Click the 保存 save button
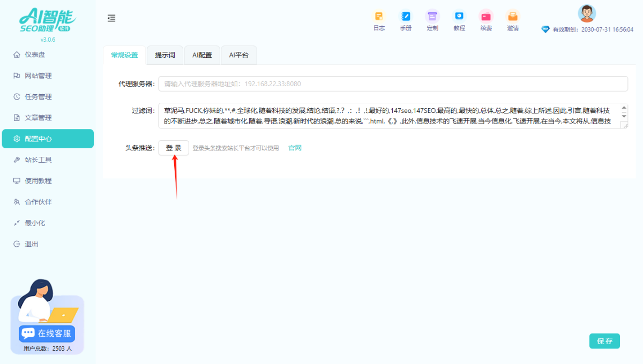Viewport: 643px width, 364px height. (604, 341)
